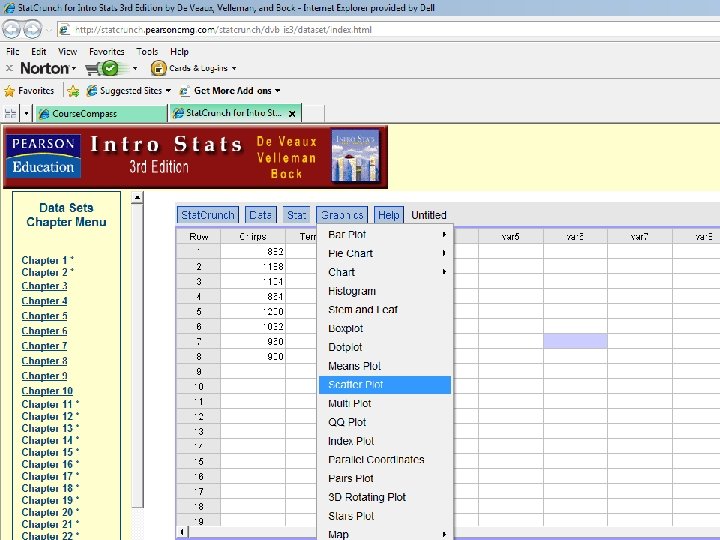
Task: Open the StatCrunch Data menu
Action: tap(260, 215)
